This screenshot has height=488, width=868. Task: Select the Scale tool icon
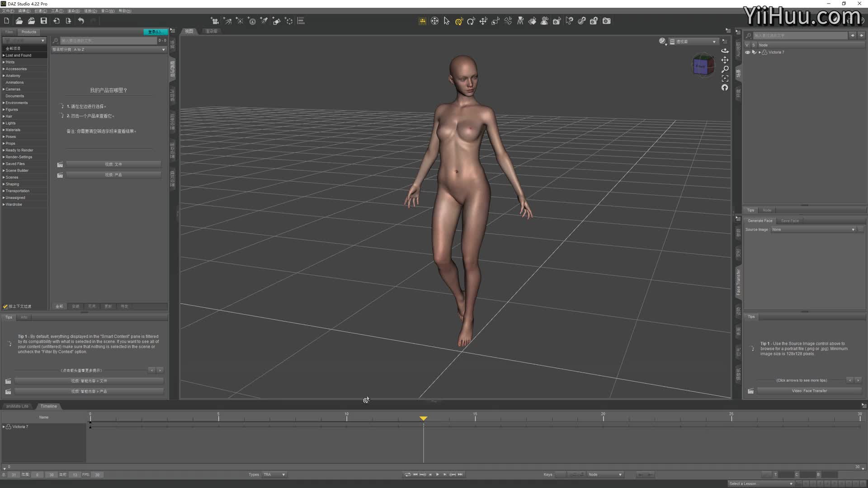[495, 21]
